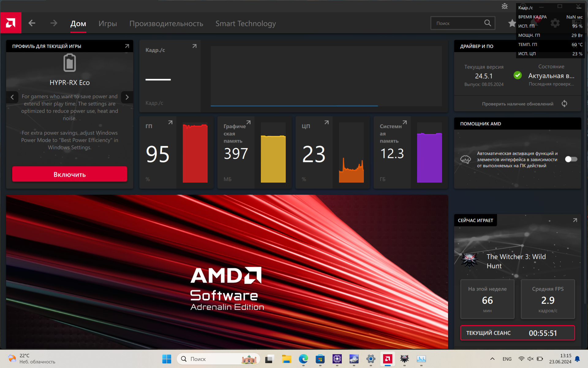Click the Windows taskbar Поиск box
This screenshot has width=588, height=368.
pos(218,359)
